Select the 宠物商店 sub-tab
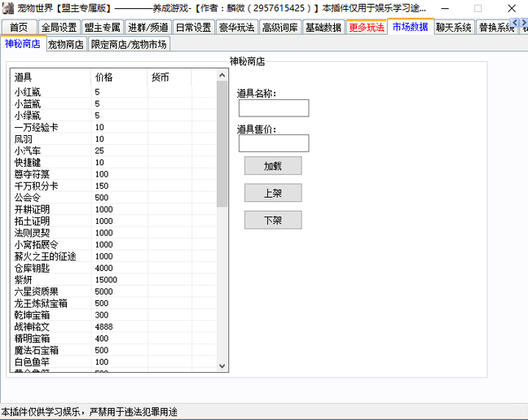528x420 pixels. (x=65, y=44)
